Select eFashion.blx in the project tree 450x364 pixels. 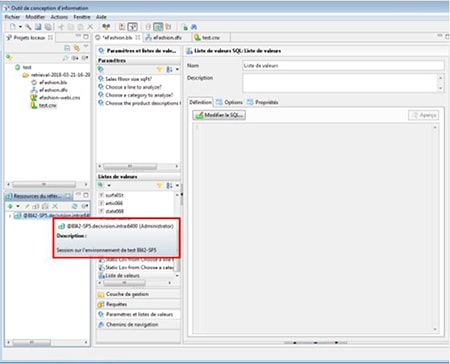(x=49, y=82)
